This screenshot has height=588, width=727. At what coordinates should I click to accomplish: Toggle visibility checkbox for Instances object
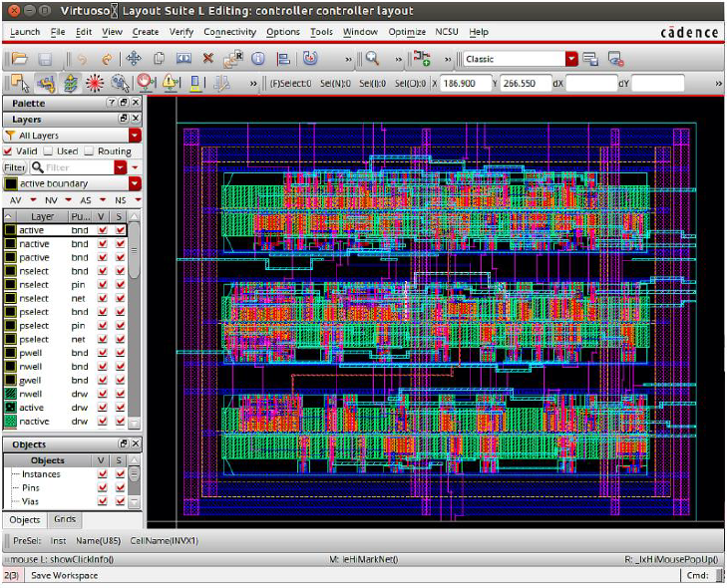tap(103, 474)
